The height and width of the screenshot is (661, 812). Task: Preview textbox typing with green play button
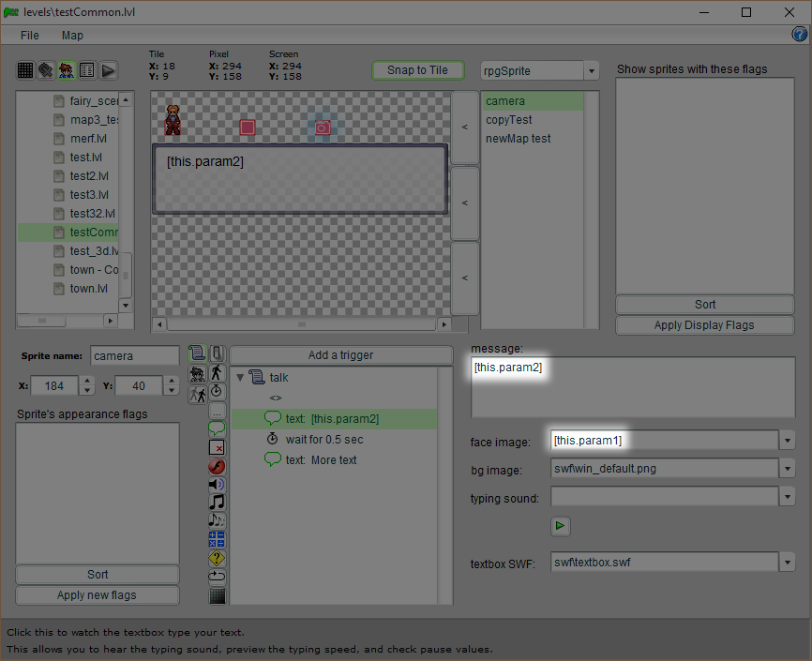tap(560, 526)
